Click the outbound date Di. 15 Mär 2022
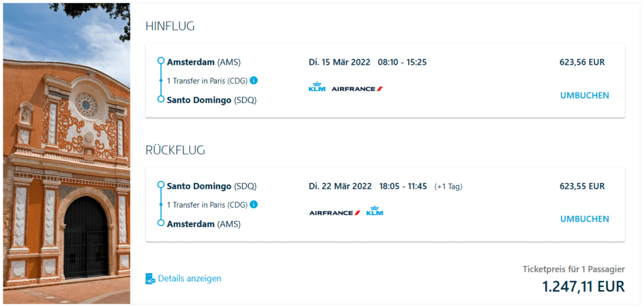 (340, 63)
